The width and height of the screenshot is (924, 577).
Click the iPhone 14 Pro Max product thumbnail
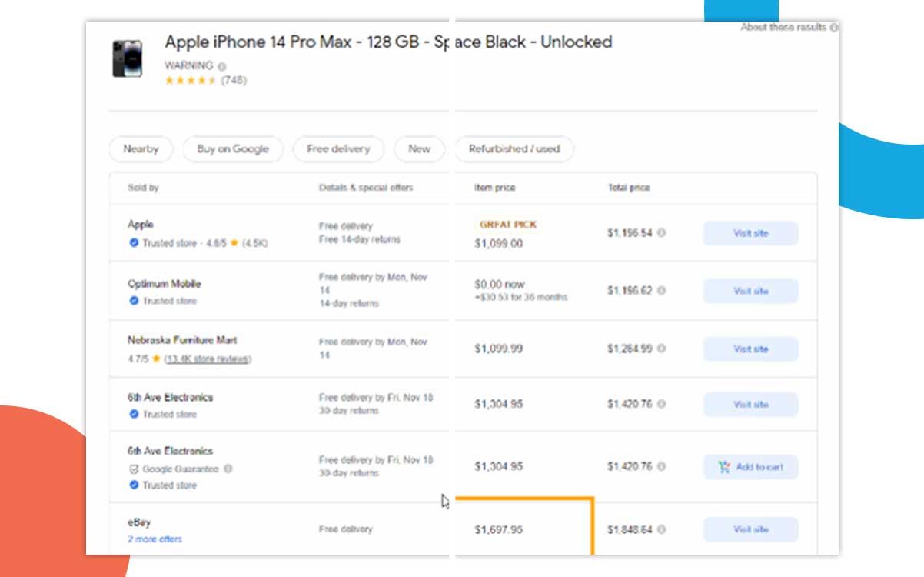(127, 59)
